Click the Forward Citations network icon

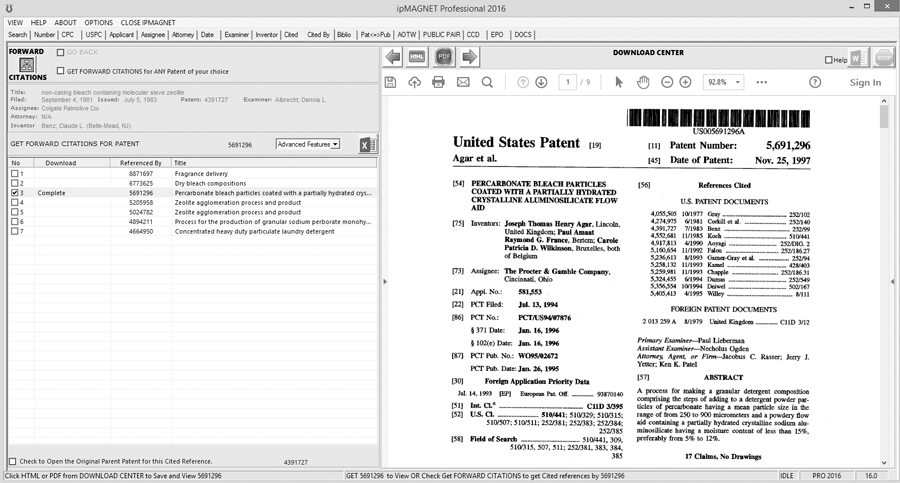click(27, 65)
